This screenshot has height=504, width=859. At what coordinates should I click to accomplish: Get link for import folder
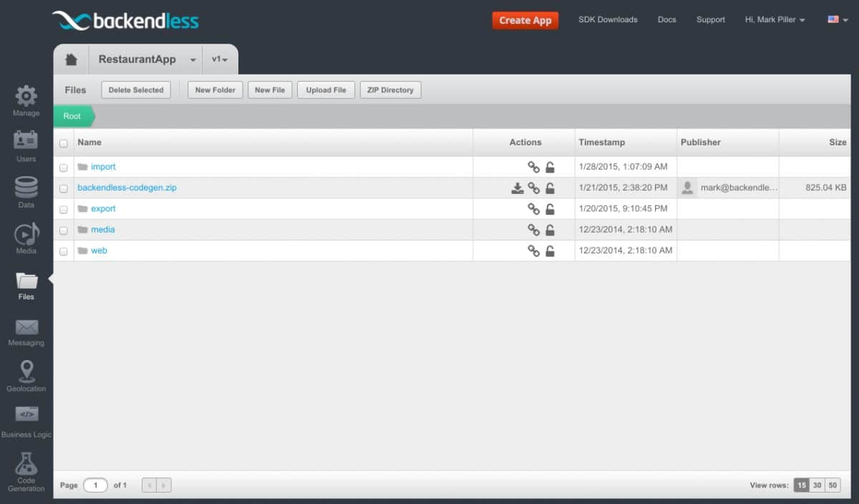[534, 168]
